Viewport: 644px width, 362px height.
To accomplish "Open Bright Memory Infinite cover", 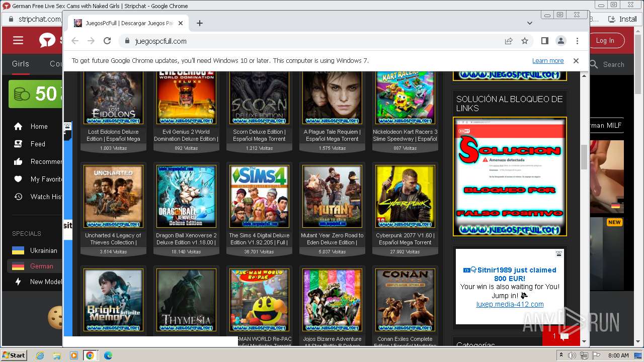I will [x=113, y=300].
